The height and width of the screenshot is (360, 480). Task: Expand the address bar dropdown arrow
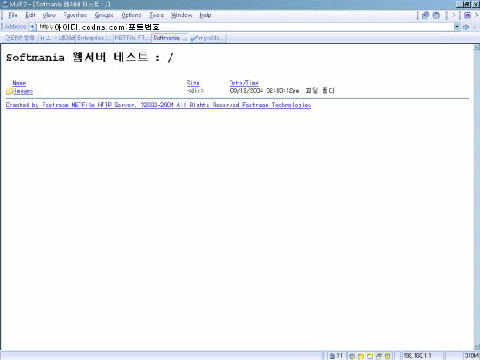(457, 27)
